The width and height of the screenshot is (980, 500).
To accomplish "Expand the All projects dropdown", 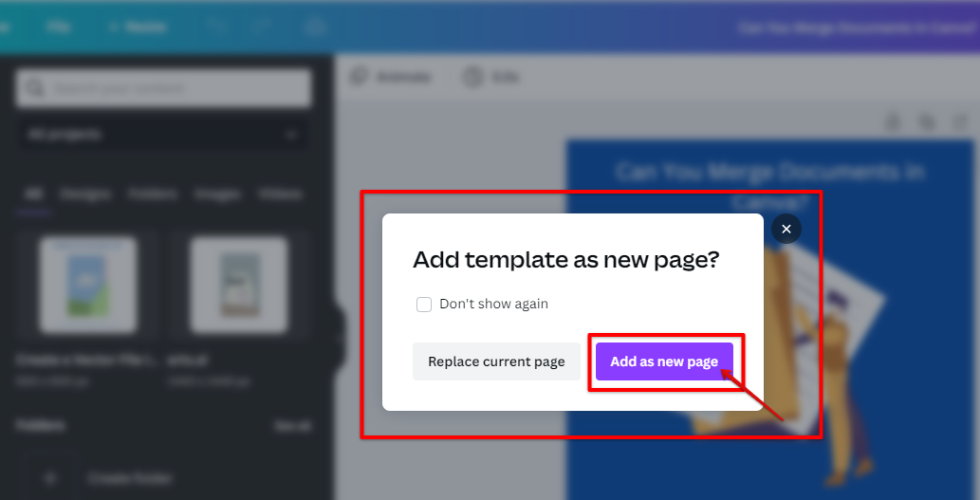I will (x=162, y=135).
